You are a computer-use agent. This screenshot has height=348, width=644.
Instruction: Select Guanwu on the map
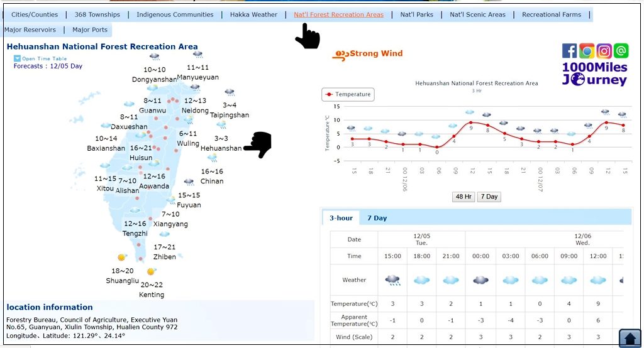tap(152, 111)
